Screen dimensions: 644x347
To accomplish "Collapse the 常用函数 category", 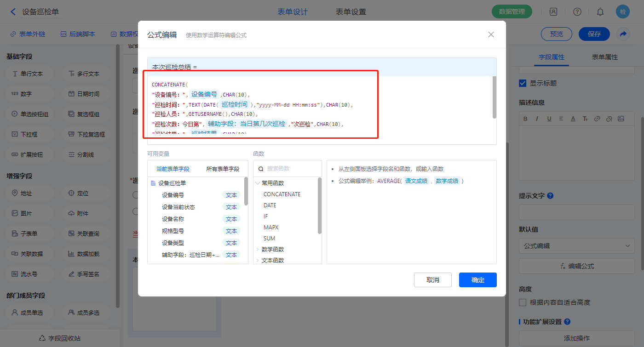I will pyautogui.click(x=258, y=183).
